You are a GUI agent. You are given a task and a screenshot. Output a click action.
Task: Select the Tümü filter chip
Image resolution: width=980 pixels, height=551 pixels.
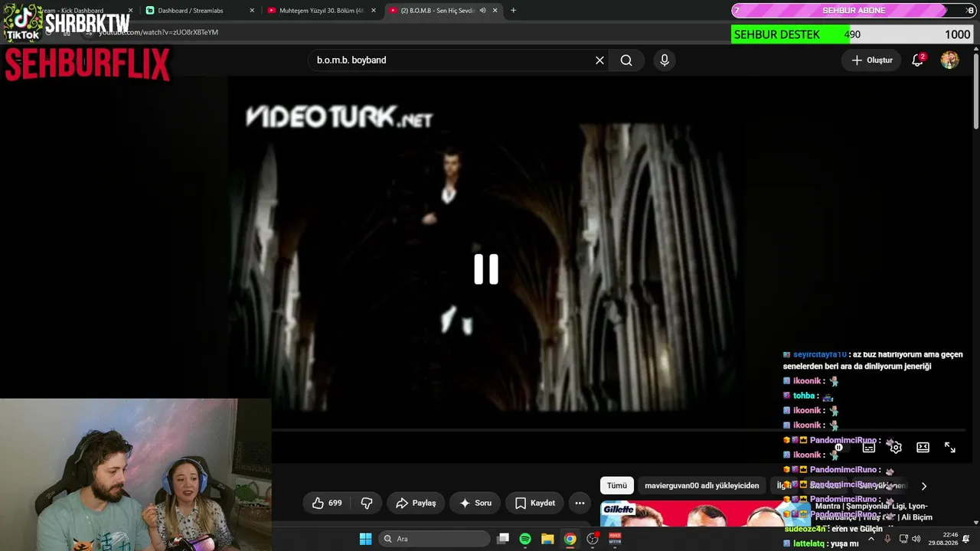[617, 486]
